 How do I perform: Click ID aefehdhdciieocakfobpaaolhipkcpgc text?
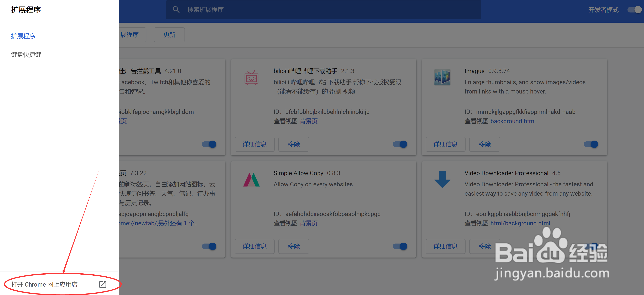pos(327,214)
